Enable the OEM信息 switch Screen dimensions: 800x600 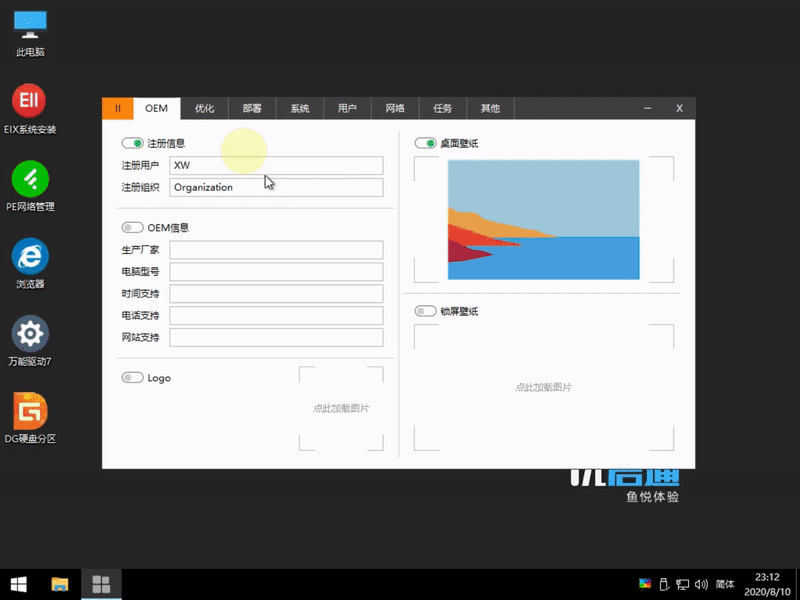(132, 227)
